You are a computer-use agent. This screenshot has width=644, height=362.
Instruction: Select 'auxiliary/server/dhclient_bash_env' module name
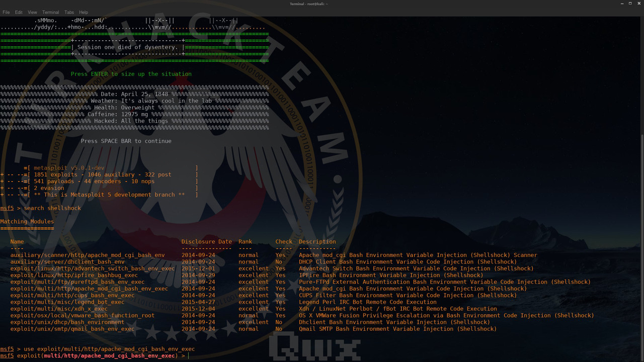(x=67, y=262)
